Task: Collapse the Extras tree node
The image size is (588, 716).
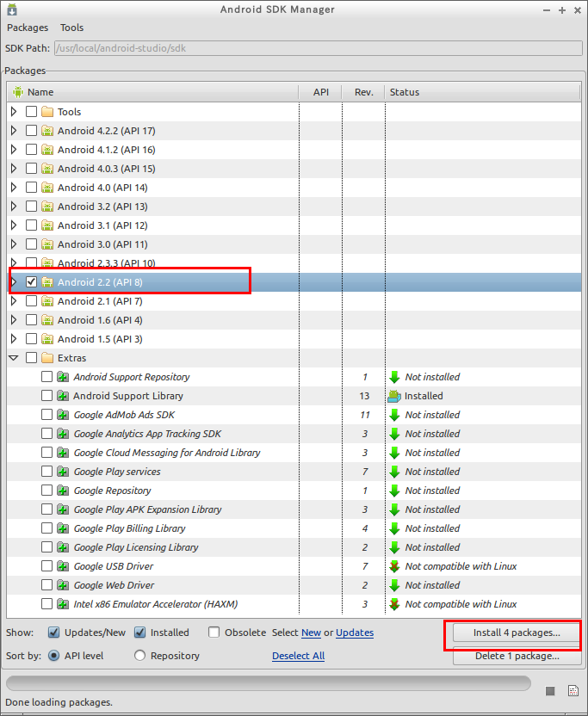Action: click(x=14, y=359)
